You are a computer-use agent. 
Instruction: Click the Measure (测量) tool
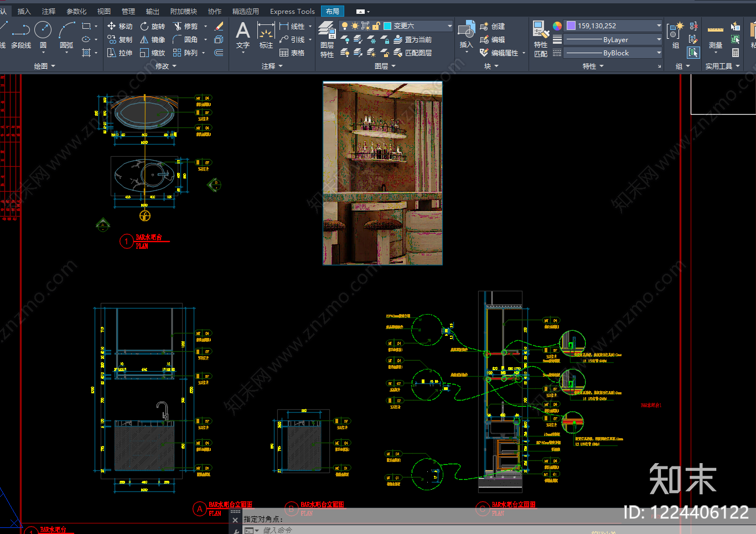[716, 35]
